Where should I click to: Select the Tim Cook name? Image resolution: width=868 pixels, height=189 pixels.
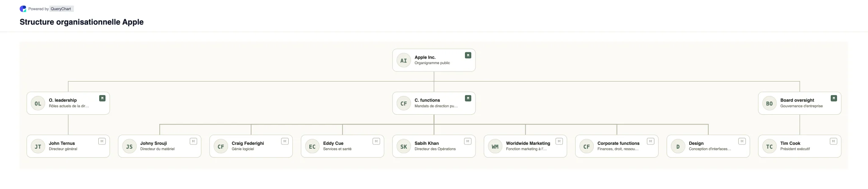coord(790,143)
